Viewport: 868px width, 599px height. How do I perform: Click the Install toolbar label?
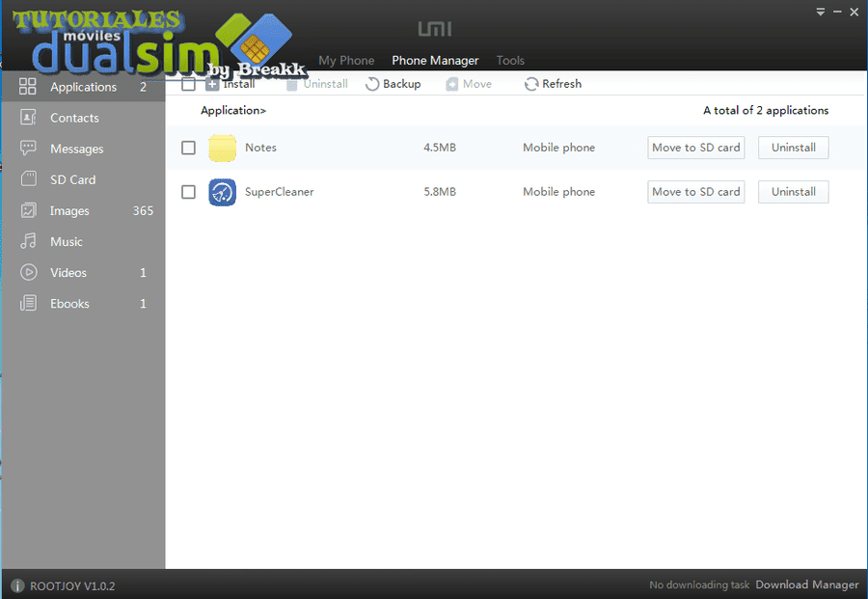239,84
